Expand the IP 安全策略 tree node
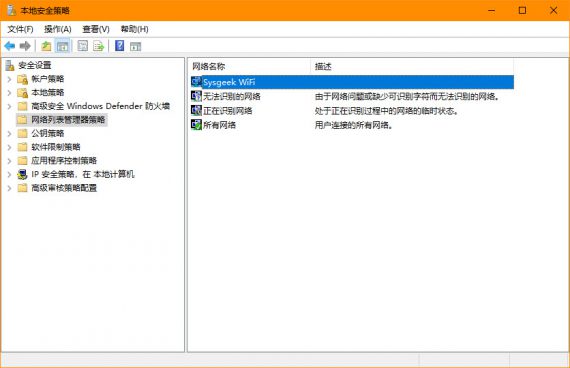The height and width of the screenshot is (368, 570). [x=9, y=175]
